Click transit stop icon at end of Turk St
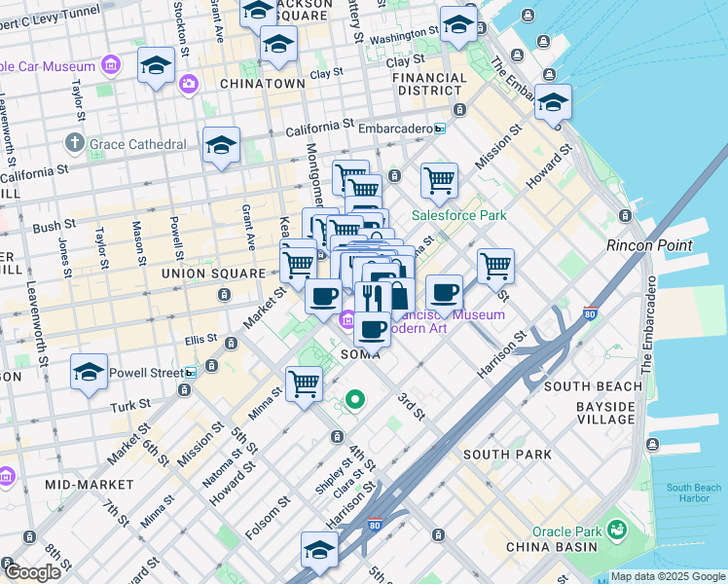 pyautogui.click(x=184, y=390)
